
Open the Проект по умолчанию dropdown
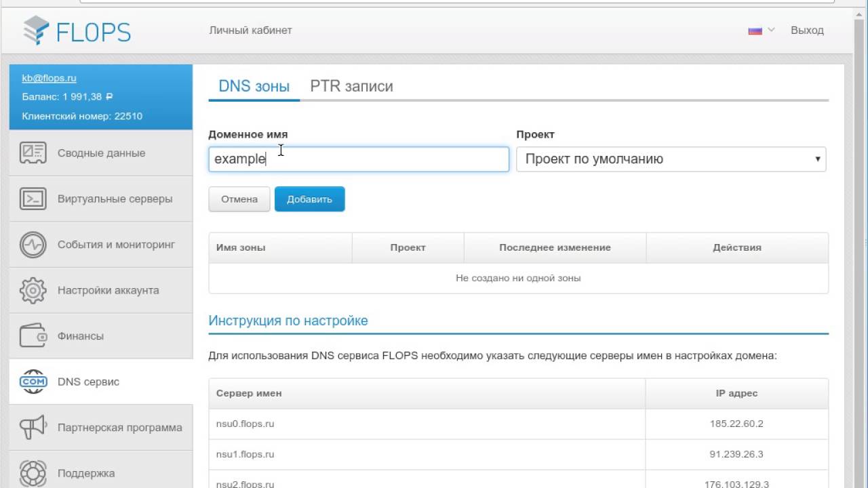coord(671,159)
